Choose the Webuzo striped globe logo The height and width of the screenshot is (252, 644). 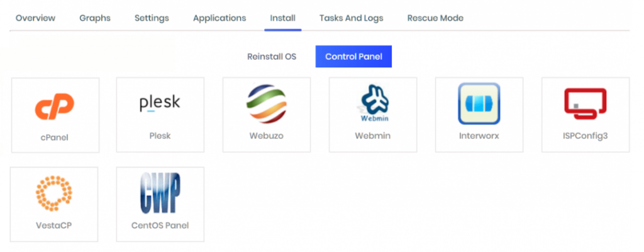(266, 104)
